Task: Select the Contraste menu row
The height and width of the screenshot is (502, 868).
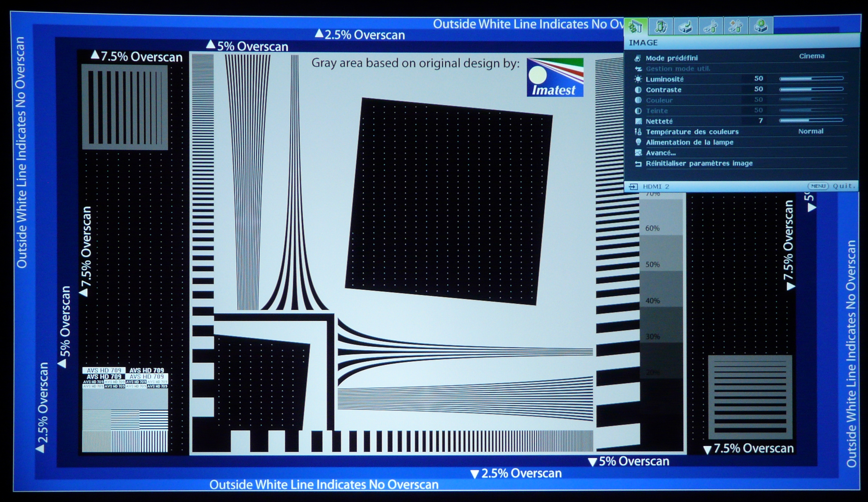Action: 663,90
